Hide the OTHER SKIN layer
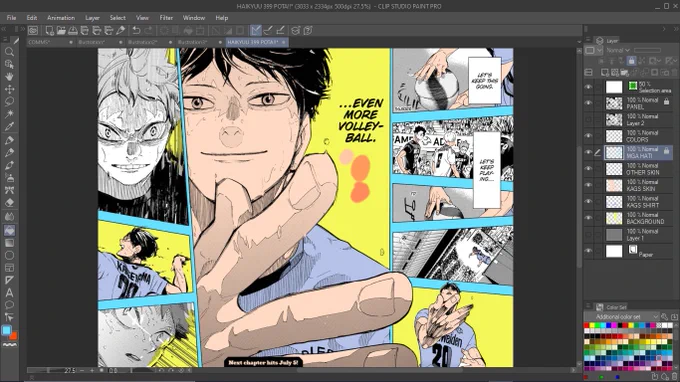Screen dimensions: 680x382 pos(588,169)
